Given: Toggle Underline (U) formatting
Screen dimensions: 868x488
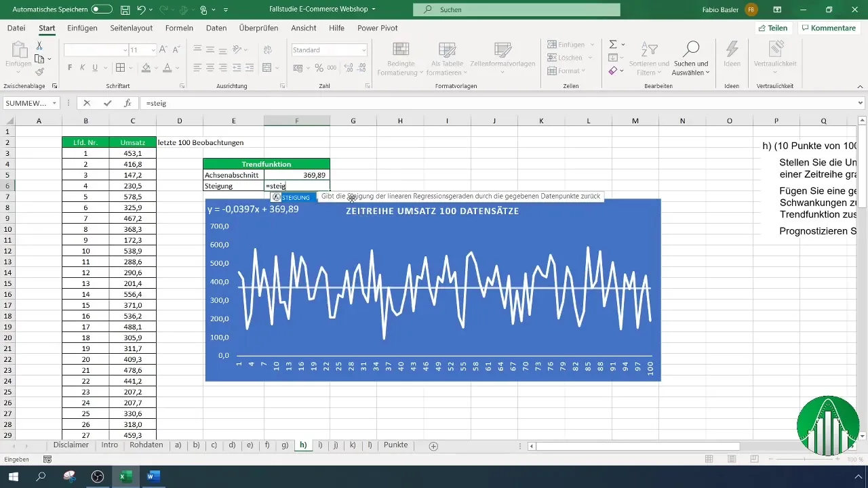Looking at the screenshot, I should click(x=96, y=68).
